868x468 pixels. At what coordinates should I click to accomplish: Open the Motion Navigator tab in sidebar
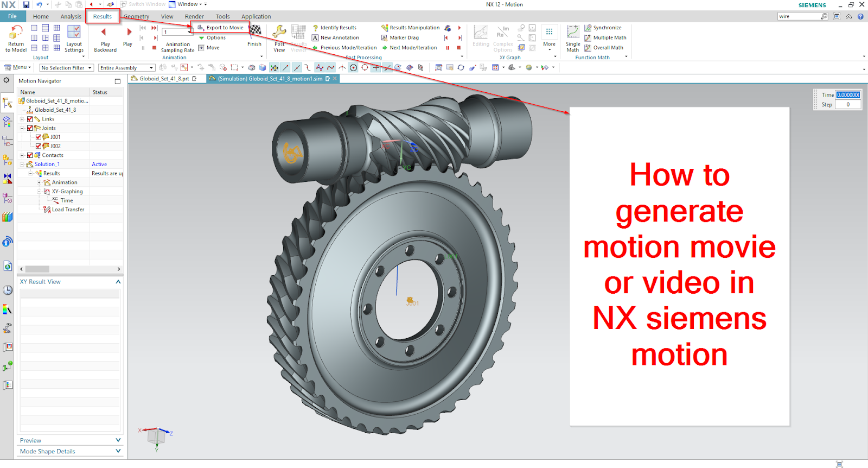tap(7, 103)
